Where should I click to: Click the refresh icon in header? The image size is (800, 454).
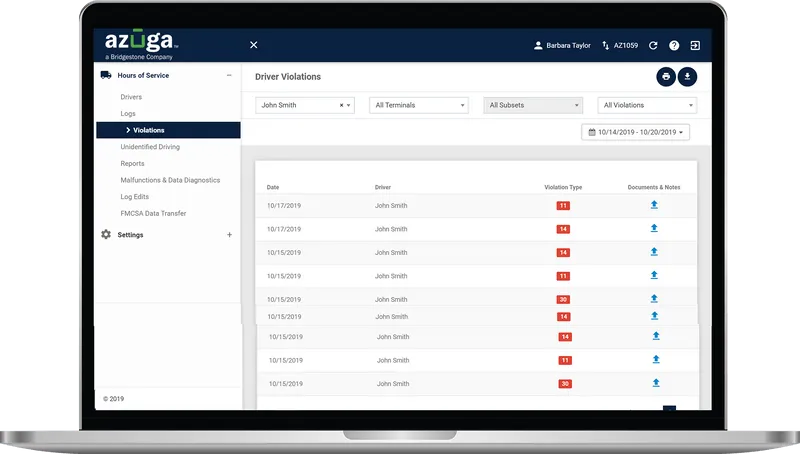(x=653, y=45)
